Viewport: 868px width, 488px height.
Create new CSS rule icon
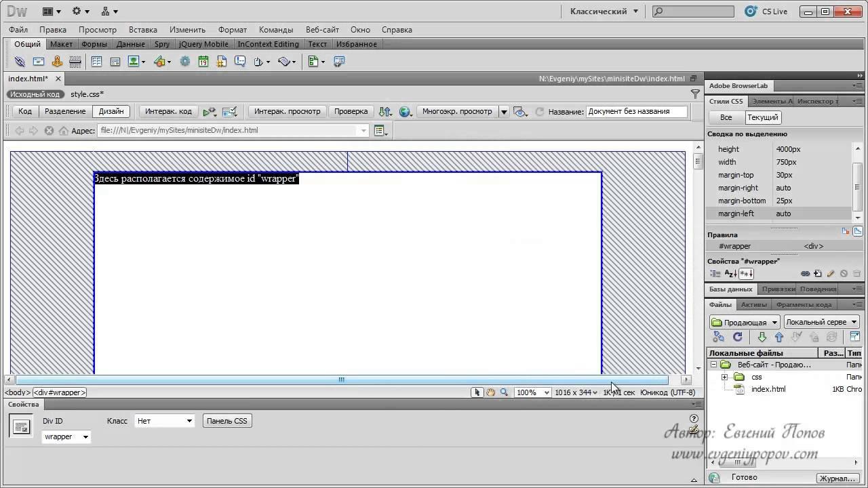click(818, 274)
